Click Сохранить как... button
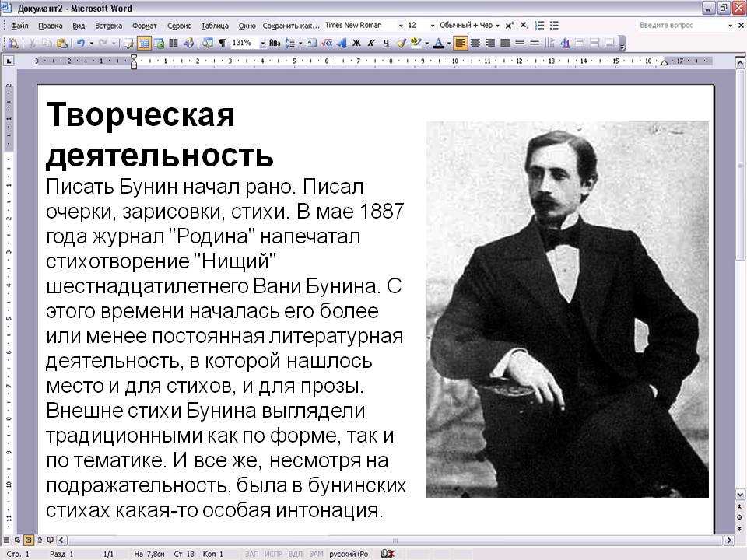The height and width of the screenshot is (560, 747). coord(291,26)
